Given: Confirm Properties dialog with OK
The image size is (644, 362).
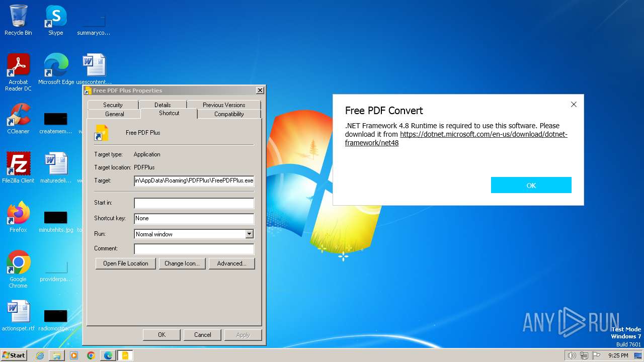Looking at the screenshot, I should point(162,335).
